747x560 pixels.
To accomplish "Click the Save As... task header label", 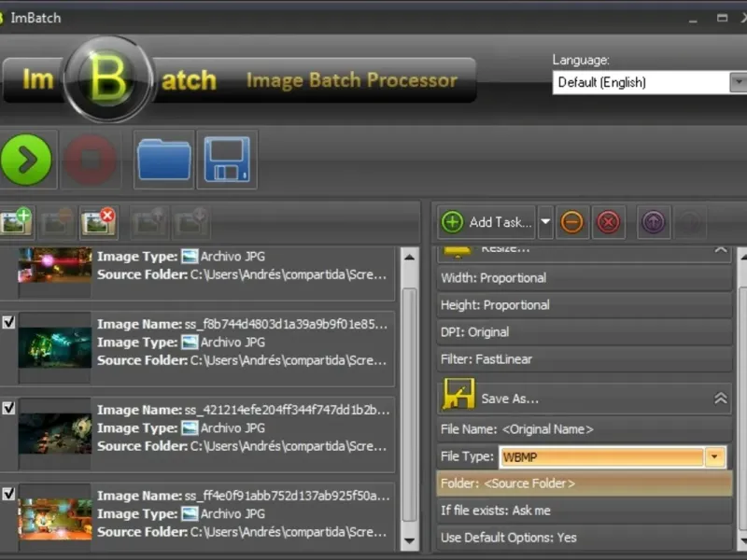I will (x=510, y=399).
